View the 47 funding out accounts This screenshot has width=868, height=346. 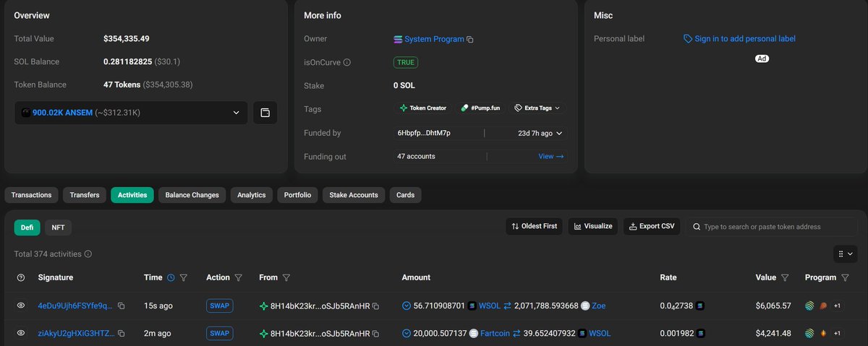click(551, 156)
